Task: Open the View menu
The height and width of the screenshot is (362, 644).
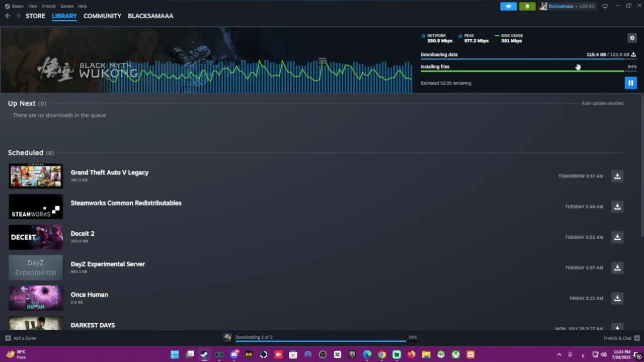Action: click(33, 6)
